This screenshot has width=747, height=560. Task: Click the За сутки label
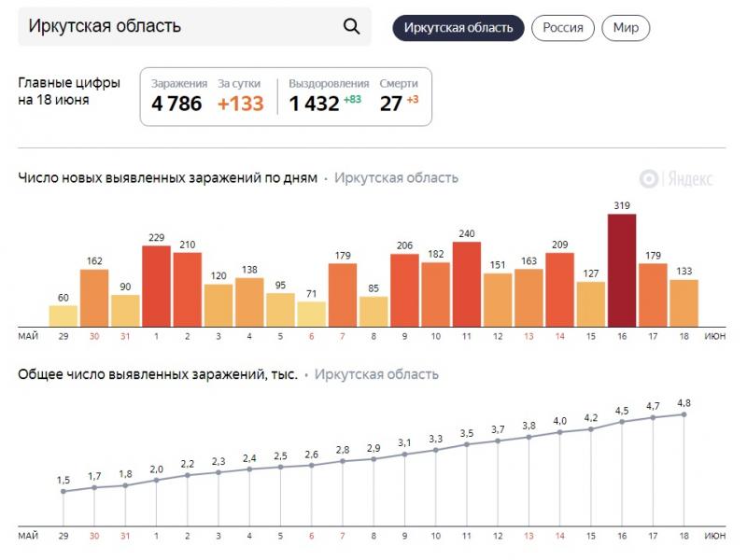pos(239,83)
